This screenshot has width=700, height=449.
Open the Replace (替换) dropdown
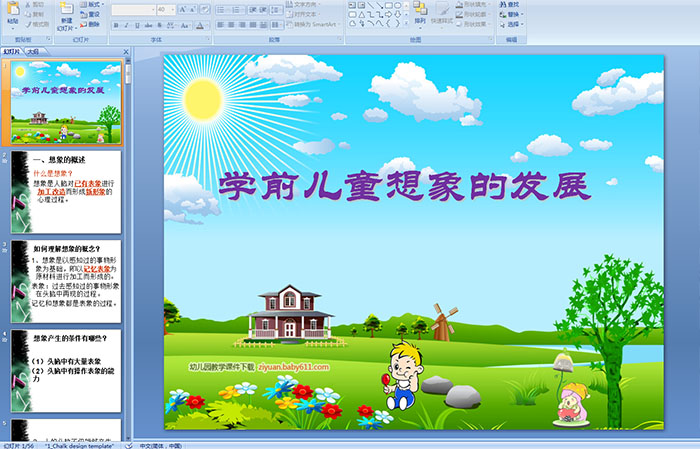click(512, 14)
